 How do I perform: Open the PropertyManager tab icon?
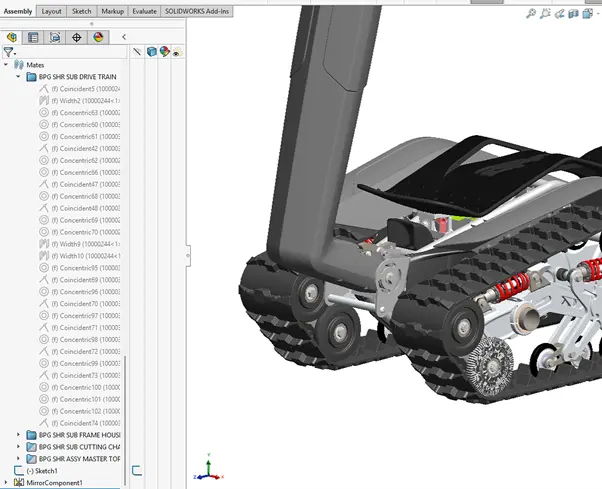pyautogui.click(x=33, y=37)
